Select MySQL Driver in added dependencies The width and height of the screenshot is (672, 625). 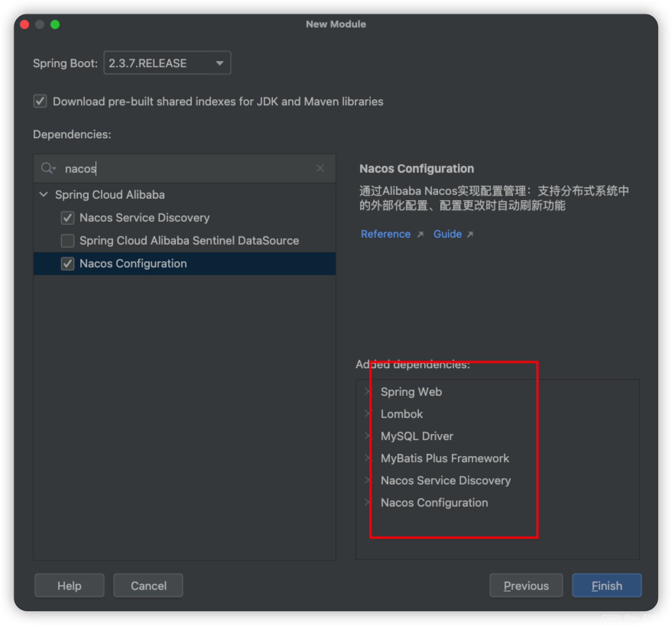(417, 436)
